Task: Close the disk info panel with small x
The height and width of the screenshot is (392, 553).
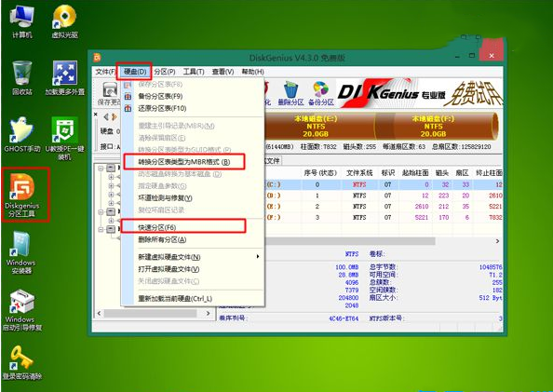Action: pyautogui.click(x=96, y=115)
